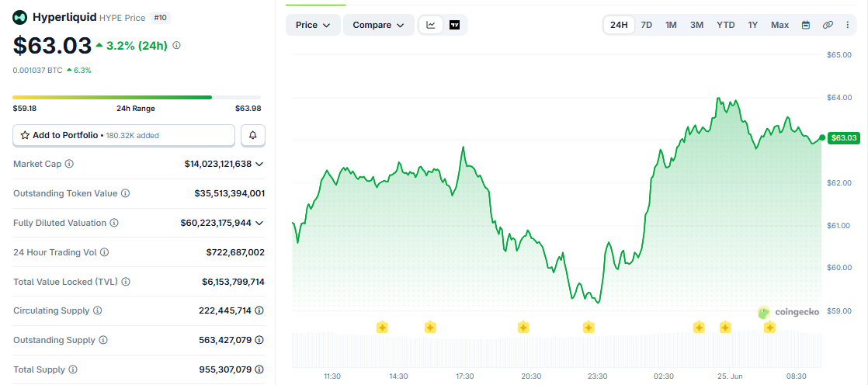868x385 pixels.
Task: Click news marker near 14:30 on chart
Action: point(382,328)
